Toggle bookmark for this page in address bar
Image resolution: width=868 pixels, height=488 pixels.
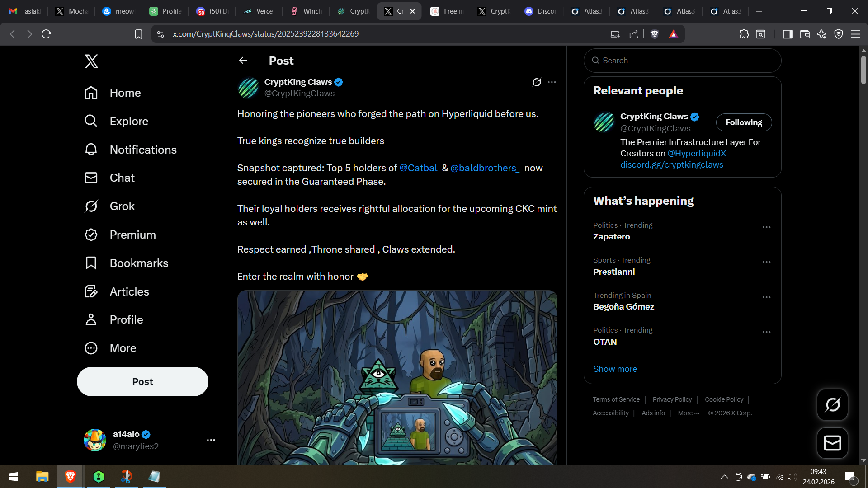coord(139,34)
